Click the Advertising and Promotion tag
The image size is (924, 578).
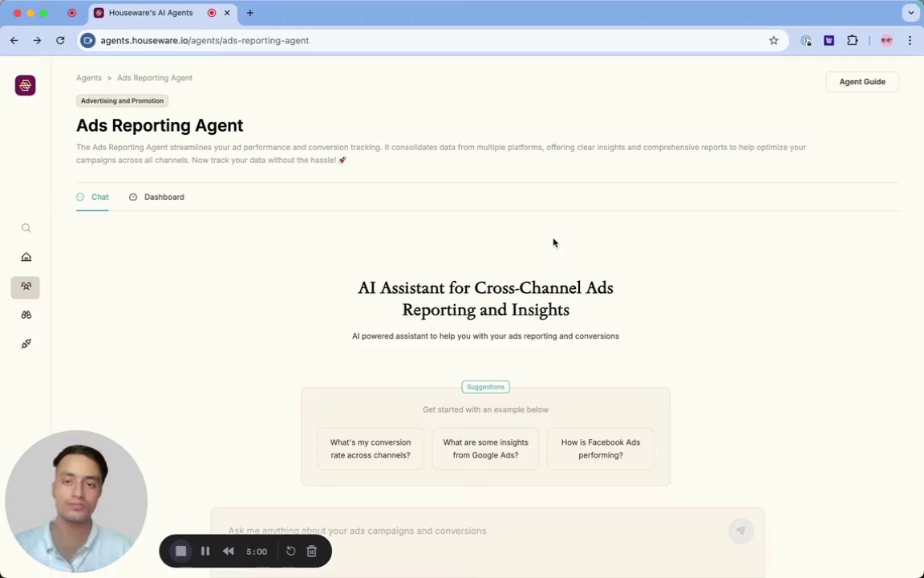click(x=122, y=101)
